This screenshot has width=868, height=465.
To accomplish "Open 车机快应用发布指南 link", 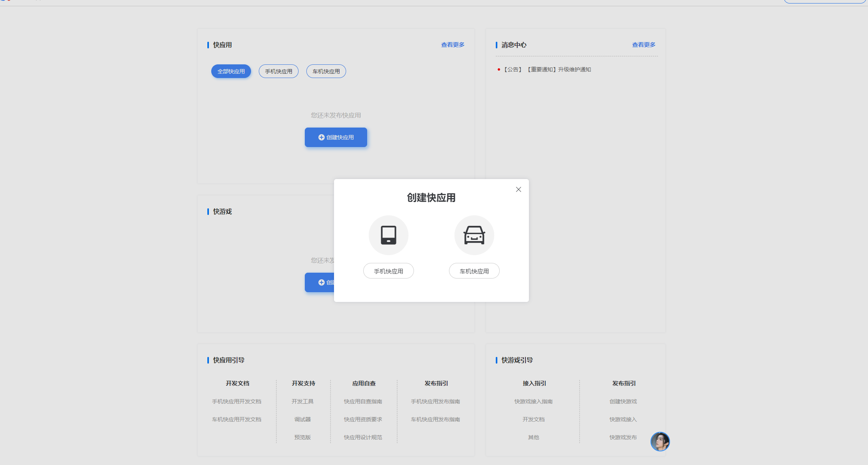I will tap(435, 419).
